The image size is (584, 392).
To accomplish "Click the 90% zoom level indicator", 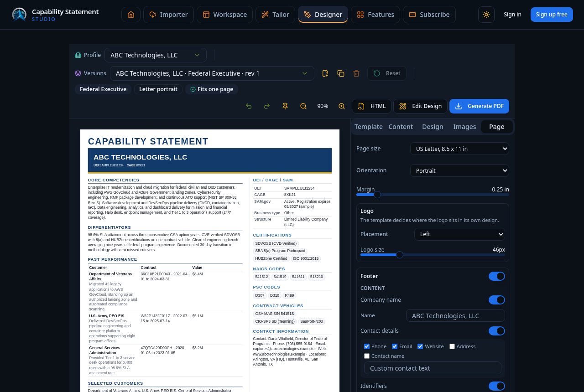I will (323, 106).
